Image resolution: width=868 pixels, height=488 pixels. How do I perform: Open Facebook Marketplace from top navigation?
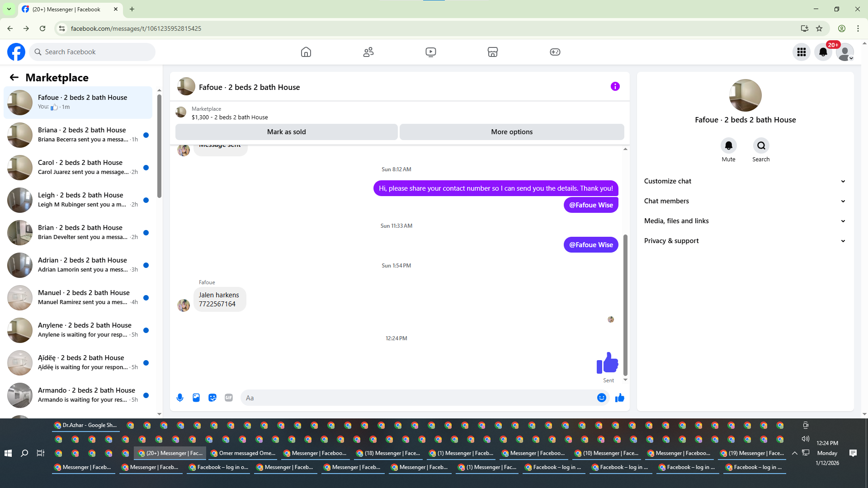tap(492, 52)
